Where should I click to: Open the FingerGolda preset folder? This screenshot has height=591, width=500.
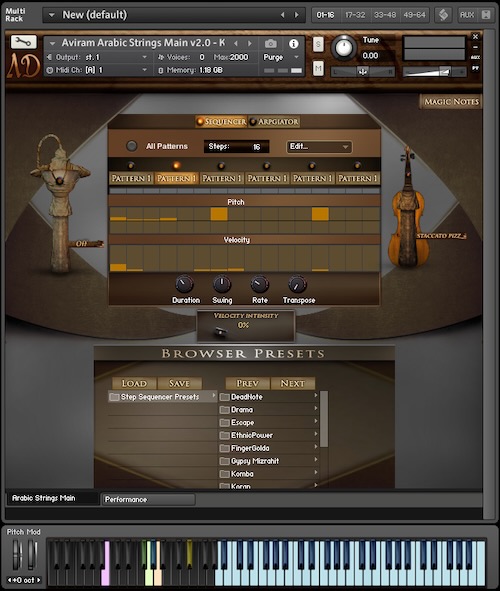(269, 448)
